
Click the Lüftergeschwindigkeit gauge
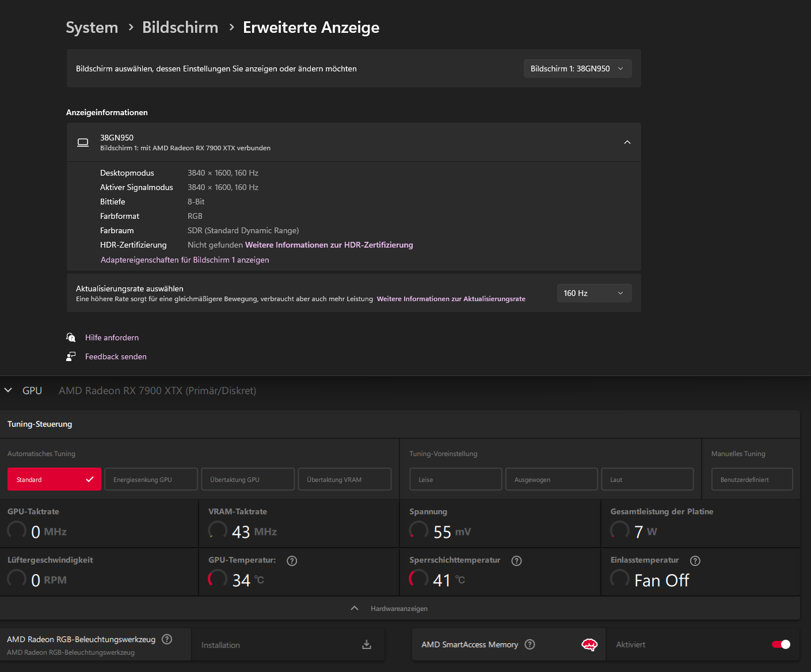tap(17, 579)
